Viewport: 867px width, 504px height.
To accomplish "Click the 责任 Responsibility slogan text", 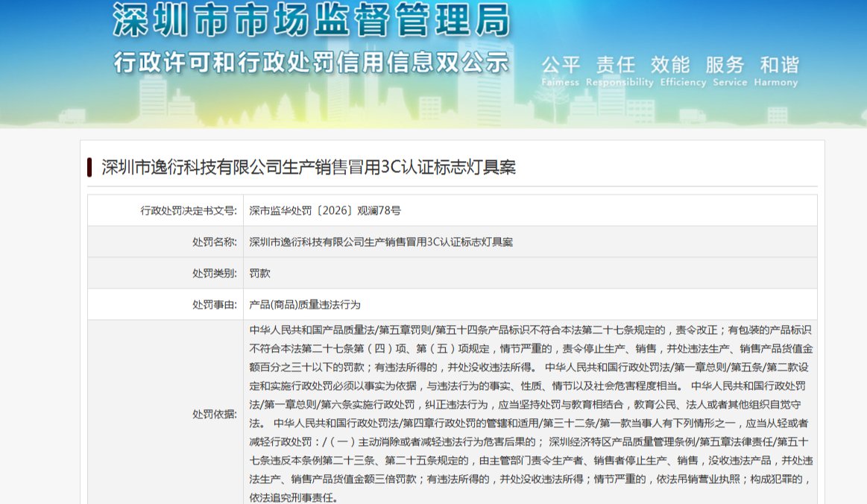I will pyautogui.click(x=619, y=72).
